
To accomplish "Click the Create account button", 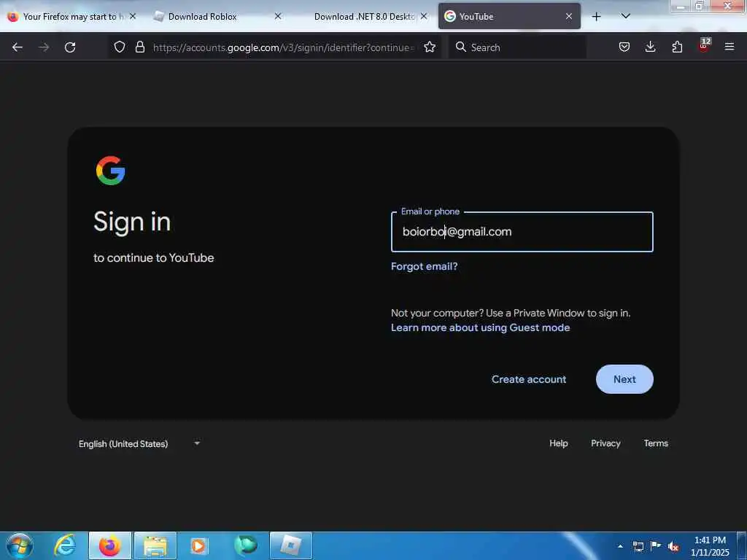I will click(529, 379).
